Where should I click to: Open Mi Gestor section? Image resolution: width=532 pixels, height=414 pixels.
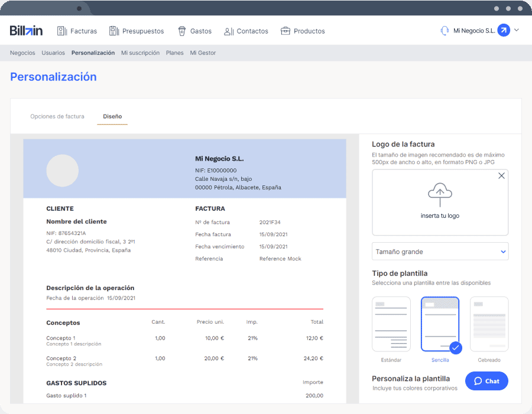203,53
